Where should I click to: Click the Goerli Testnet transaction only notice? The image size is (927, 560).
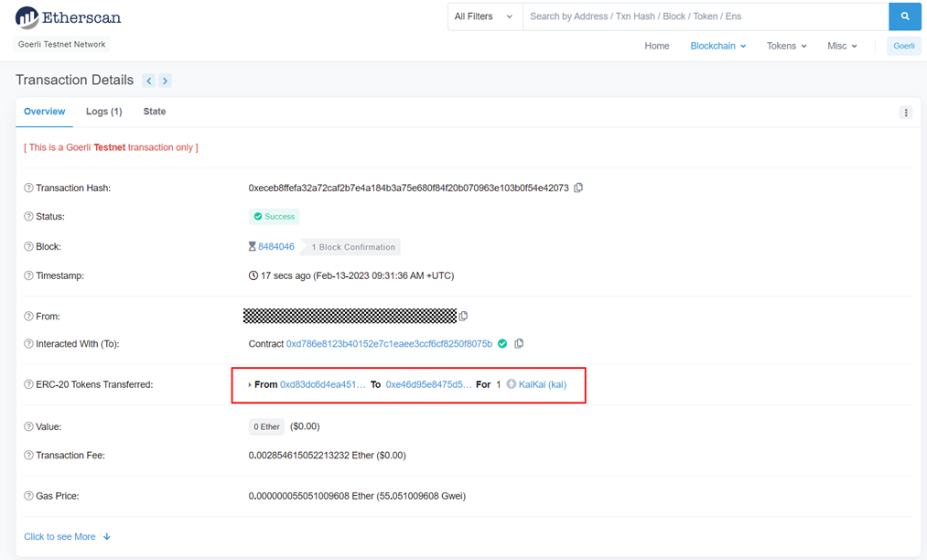point(111,147)
